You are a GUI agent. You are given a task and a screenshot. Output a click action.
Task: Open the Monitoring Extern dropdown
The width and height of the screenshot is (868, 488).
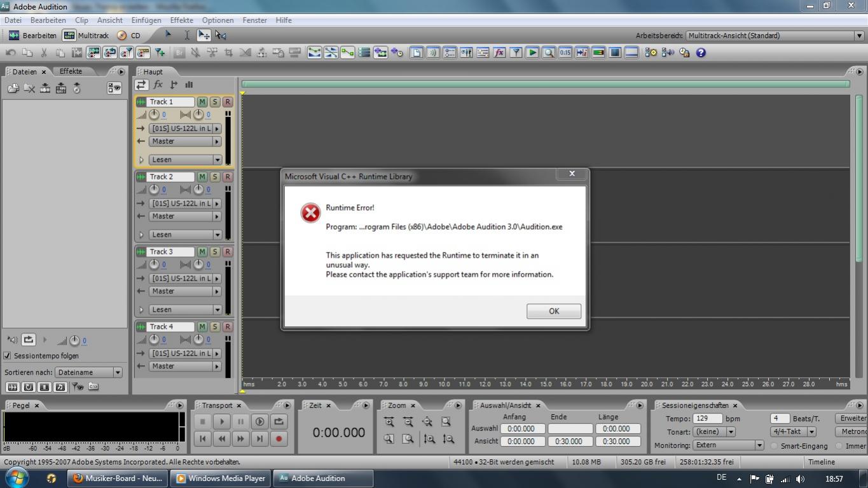(728, 445)
